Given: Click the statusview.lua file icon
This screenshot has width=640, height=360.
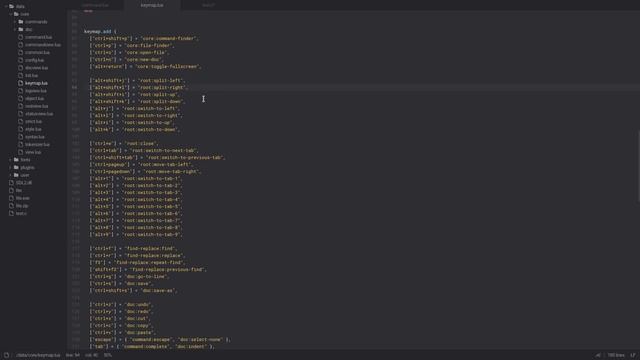Looking at the screenshot, I should pyautogui.click(x=20, y=114).
